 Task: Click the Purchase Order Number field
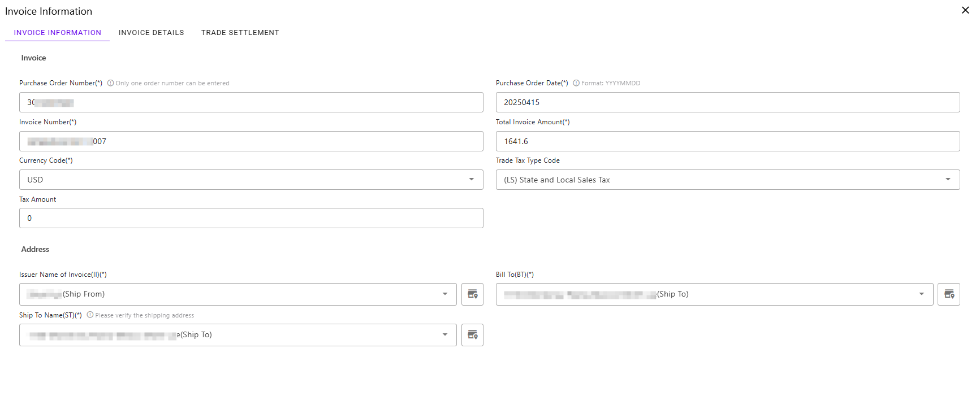251,102
